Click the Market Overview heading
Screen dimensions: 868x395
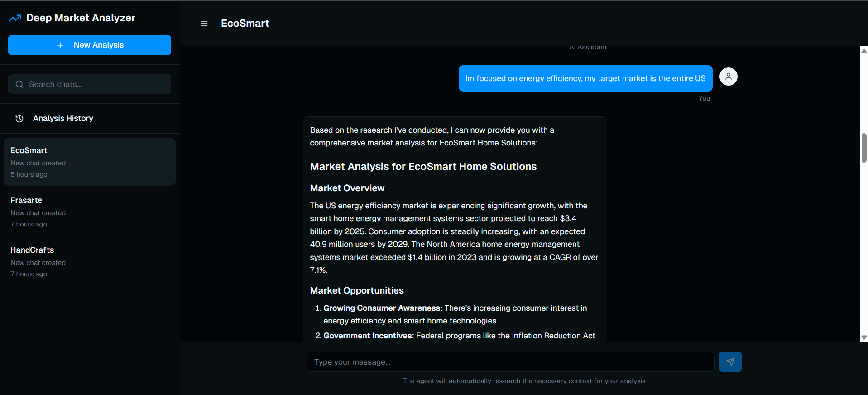click(347, 188)
